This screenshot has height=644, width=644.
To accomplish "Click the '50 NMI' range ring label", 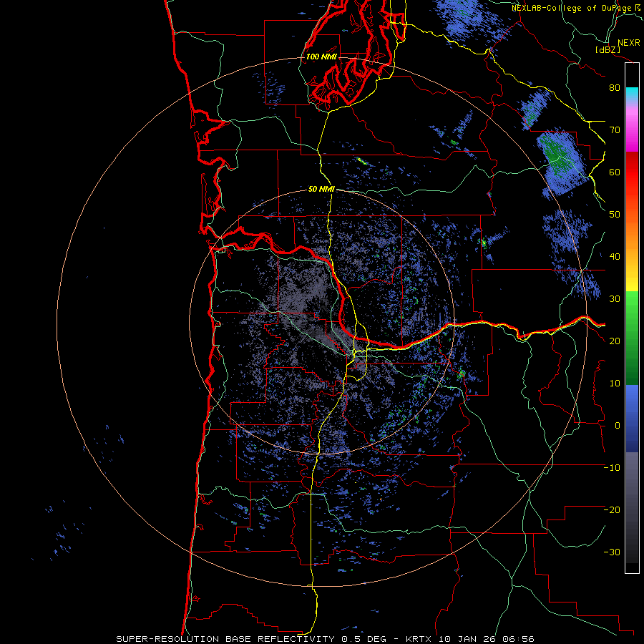I will (x=321, y=190).
